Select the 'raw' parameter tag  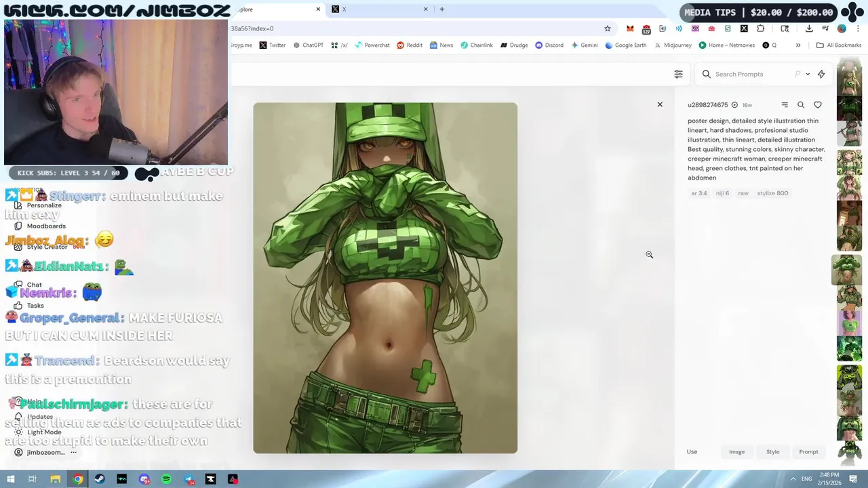(x=743, y=193)
